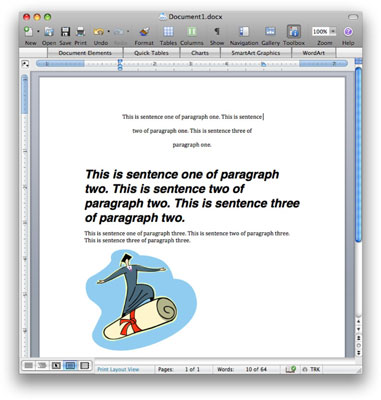
Task: Select Print Layout view button
Action: point(70,366)
